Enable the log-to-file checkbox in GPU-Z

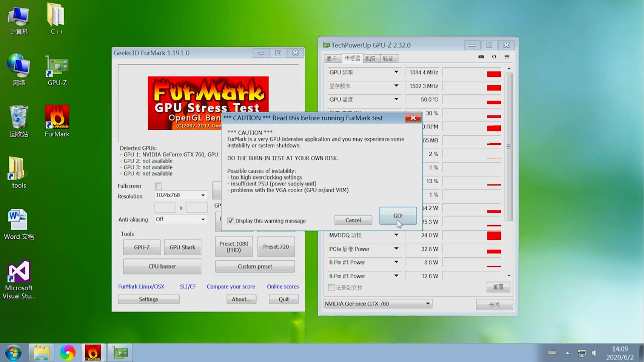[331, 288]
